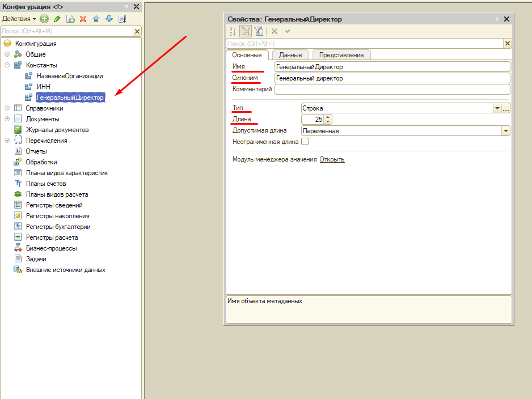Viewport: 532px width, 399px height.
Task: Click the green Add object icon
Action: pos(44,19)
